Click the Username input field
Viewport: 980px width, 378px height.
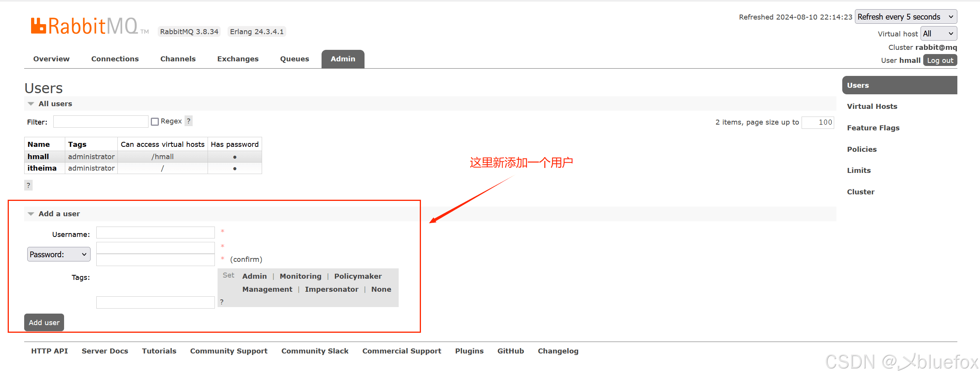tap(155, 233)
